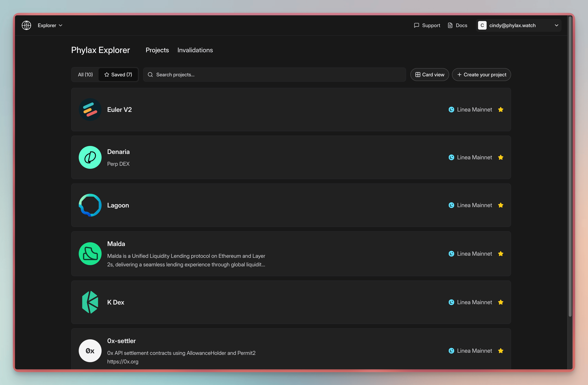The height and width of the screenshot is (385, 588).
Task: Open the K Dex project name
Action: tap(115, 302)
